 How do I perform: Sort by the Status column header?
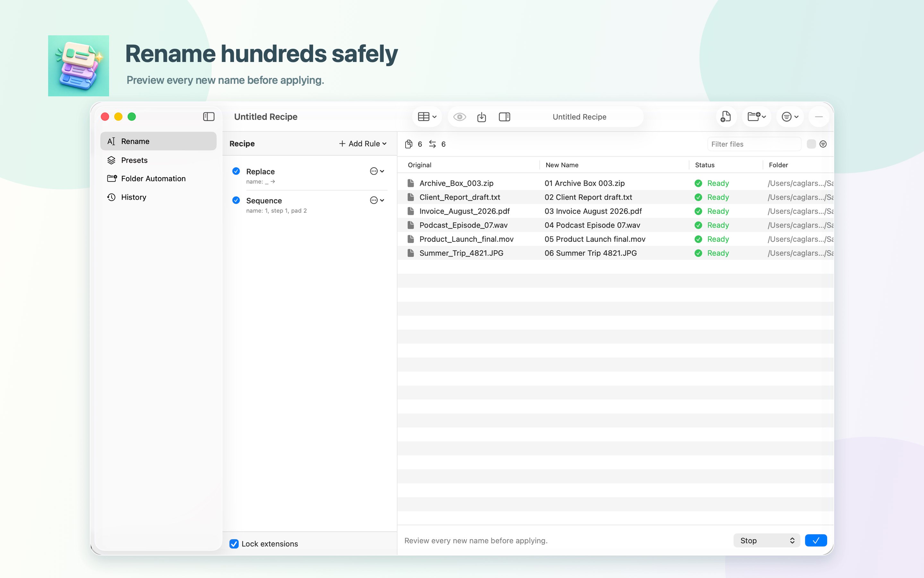click(x=705, y=165)
